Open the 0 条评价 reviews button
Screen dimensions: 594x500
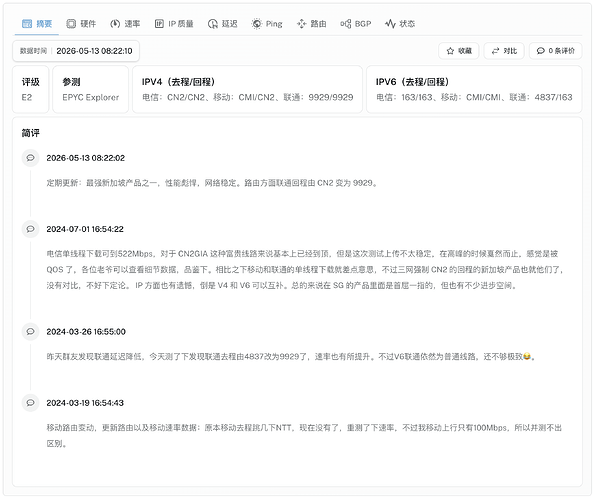555,51
